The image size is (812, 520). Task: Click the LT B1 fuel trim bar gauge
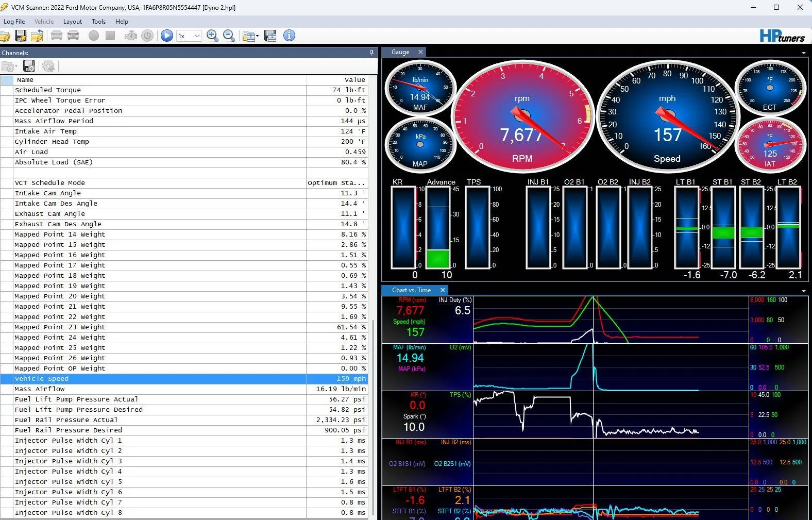(x=687, y=227)
